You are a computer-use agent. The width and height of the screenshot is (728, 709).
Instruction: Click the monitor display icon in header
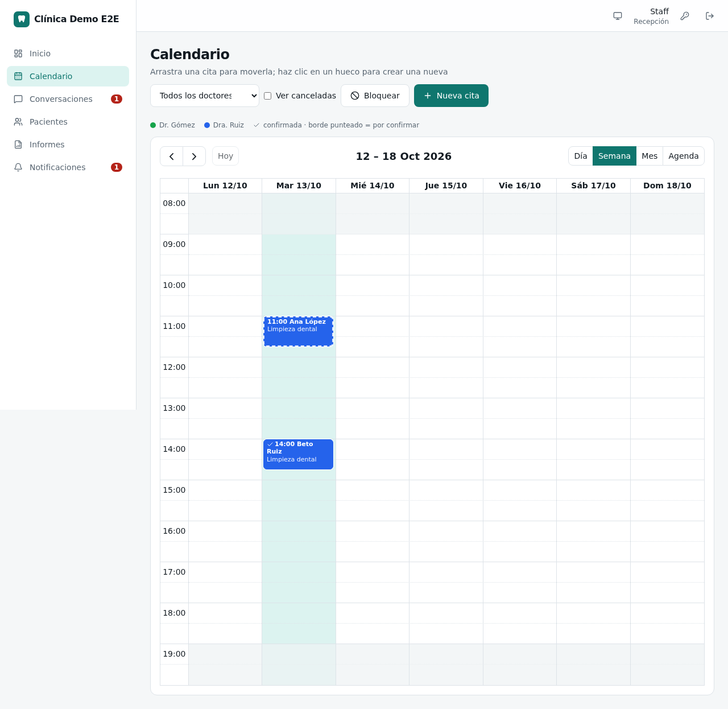(618, 16)
